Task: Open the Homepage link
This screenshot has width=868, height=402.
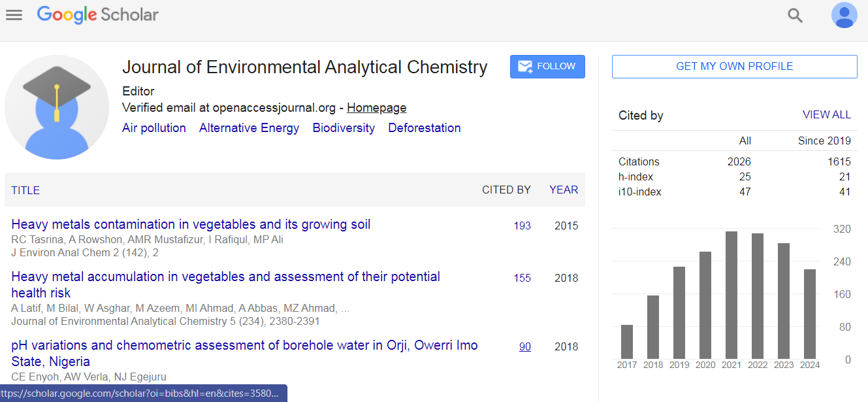Action: pyautogui.click(x=376, y=108)
